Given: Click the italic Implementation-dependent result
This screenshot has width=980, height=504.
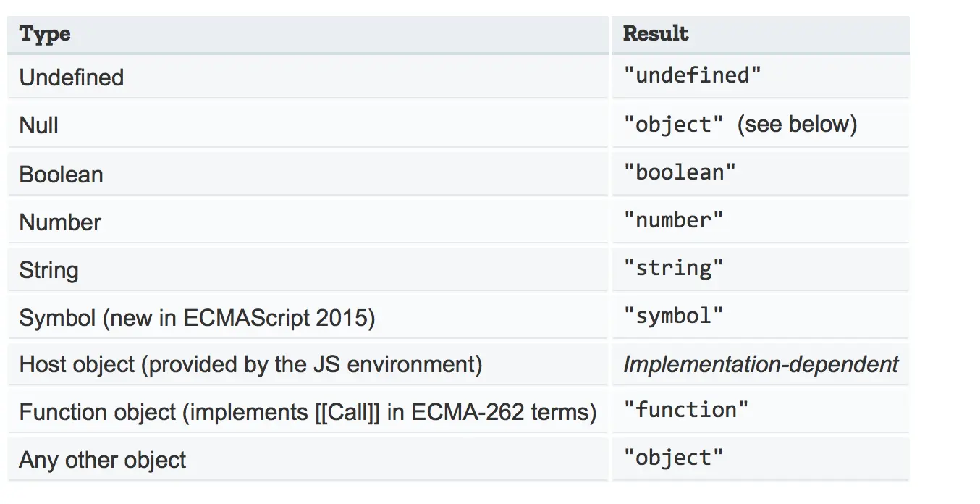Looking at the screenshot, I should pos(761,364).
